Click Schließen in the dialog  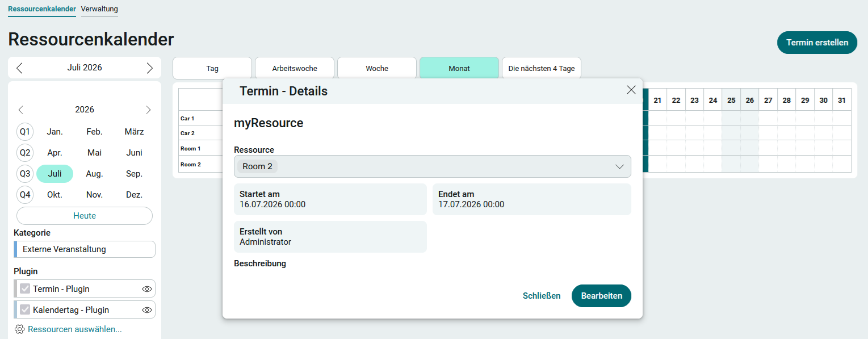pos(542,296)
